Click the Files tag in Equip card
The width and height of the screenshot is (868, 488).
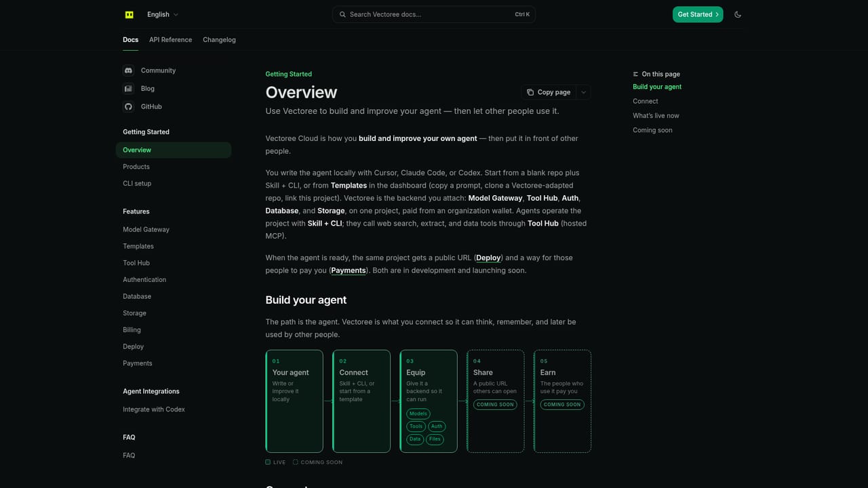pos(435,439)
